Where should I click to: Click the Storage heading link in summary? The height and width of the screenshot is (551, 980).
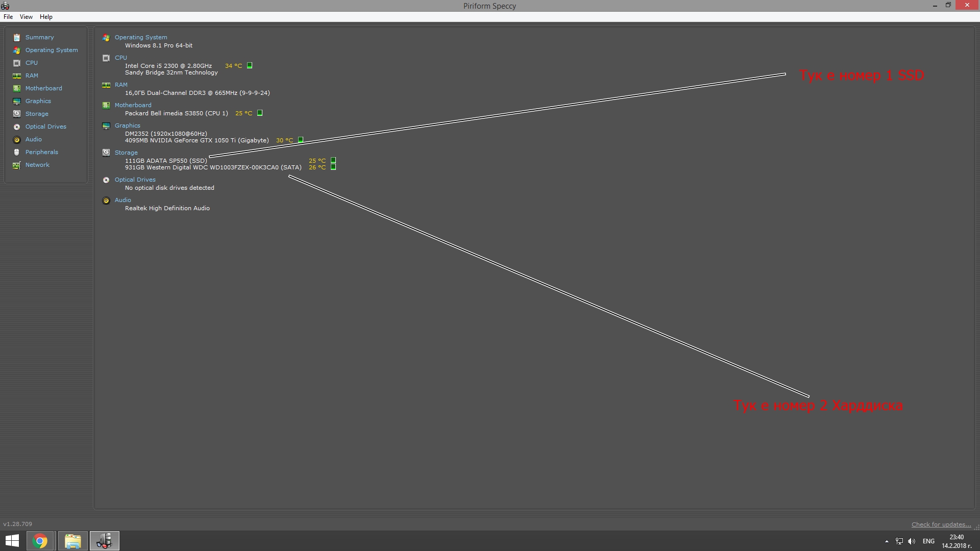pos(126,153)
